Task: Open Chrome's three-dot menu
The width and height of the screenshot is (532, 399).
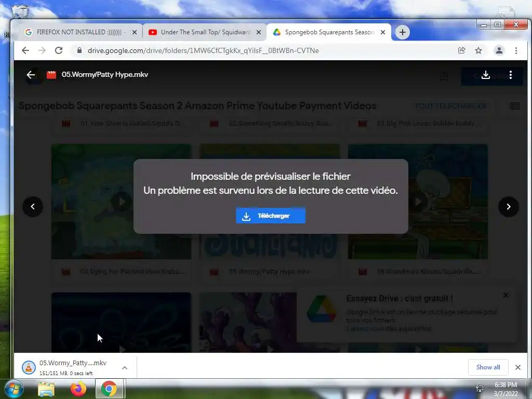Action: point(516,50)
